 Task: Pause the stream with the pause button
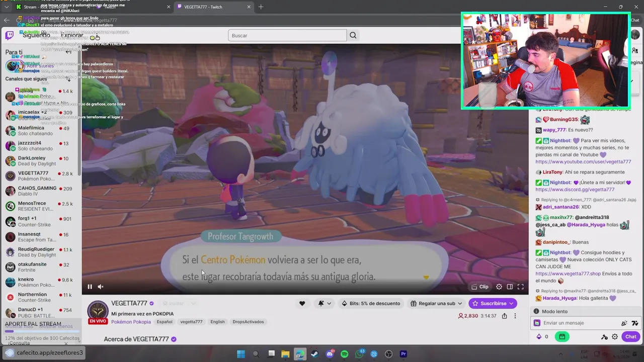90,287
